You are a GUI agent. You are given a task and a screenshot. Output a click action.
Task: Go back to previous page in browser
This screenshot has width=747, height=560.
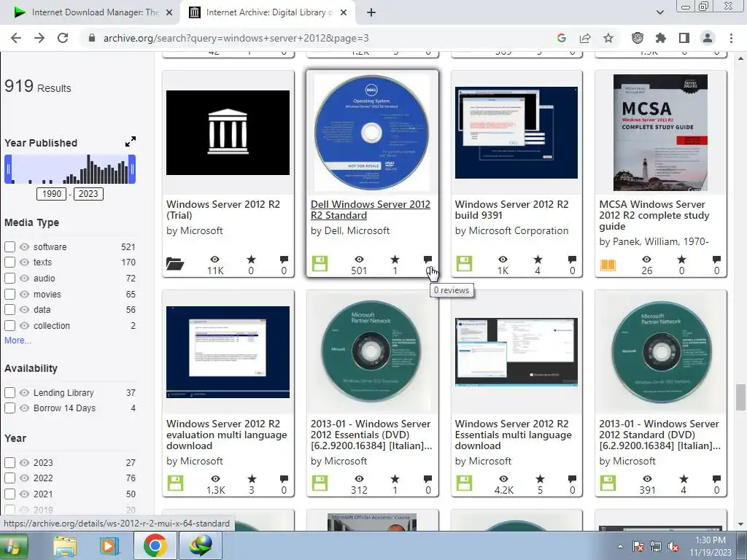pos(16,38)
